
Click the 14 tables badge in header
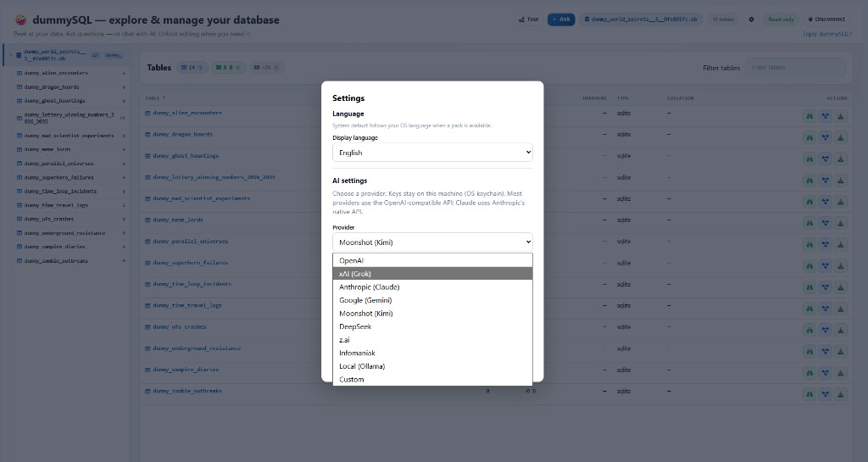click(x=723, y=19)
